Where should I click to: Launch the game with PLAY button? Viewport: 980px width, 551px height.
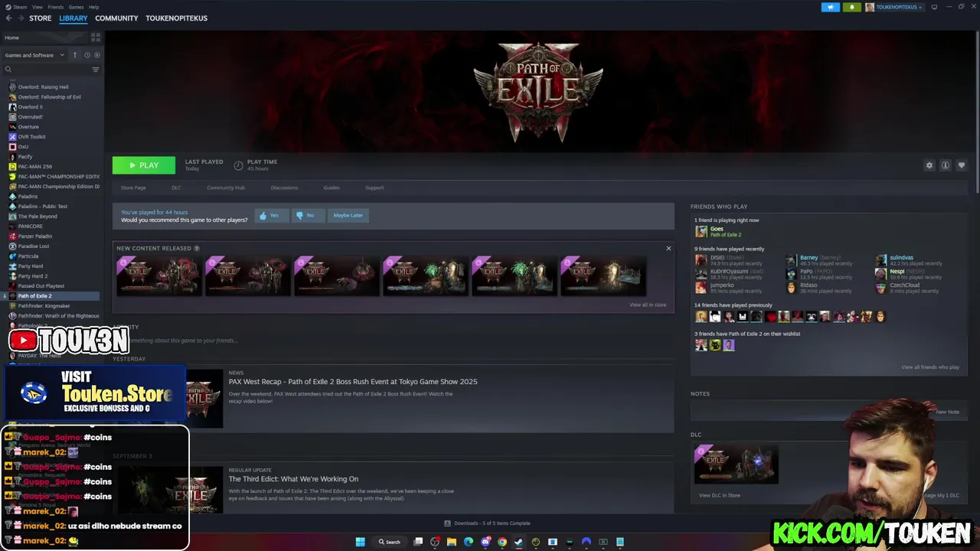click(144, 165)
